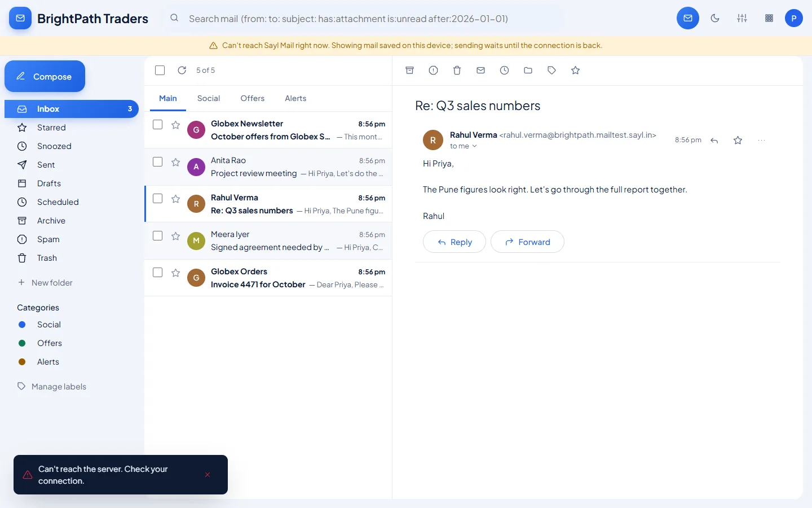Viewport: 812px width, 508px height.
Task: Focus the Search mail field
Action: coord(364,19)
